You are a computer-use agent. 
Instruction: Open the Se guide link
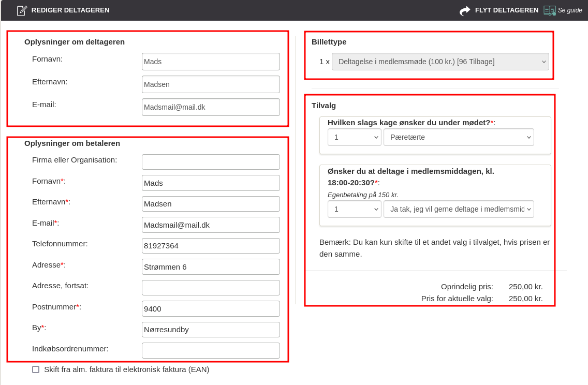pos(569,10)
